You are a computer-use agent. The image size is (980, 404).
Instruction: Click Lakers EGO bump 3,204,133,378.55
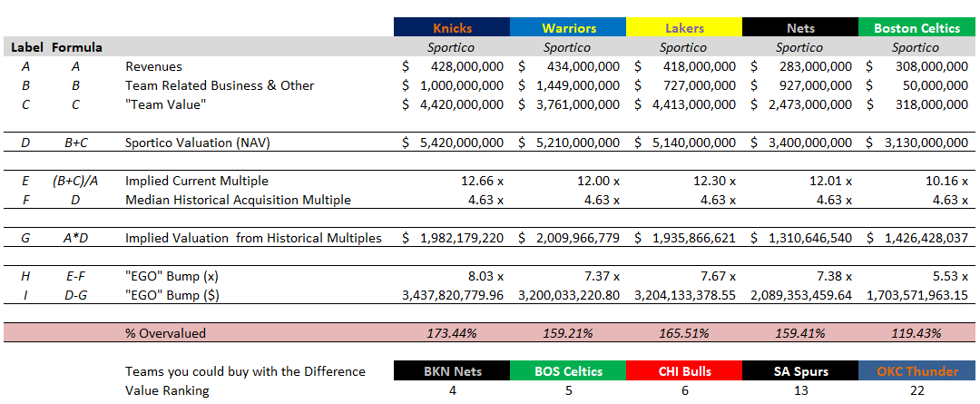click(686, 295)
